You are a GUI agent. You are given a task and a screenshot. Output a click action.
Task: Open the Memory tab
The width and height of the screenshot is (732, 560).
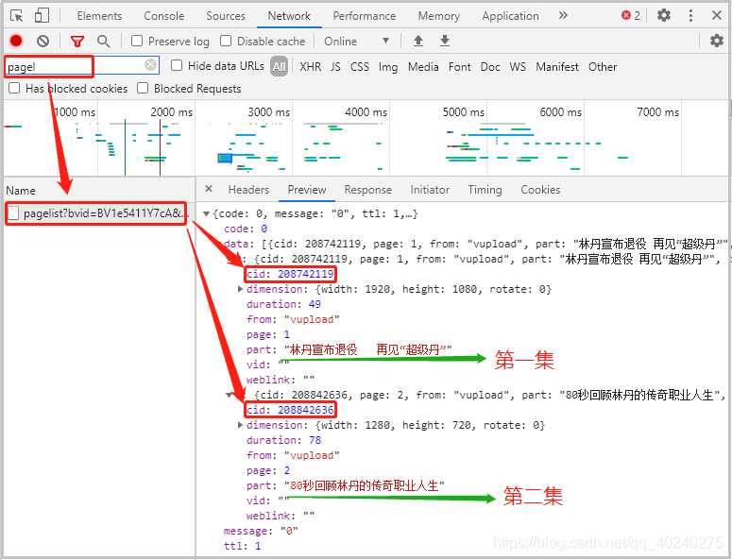[x=439, y=16]
